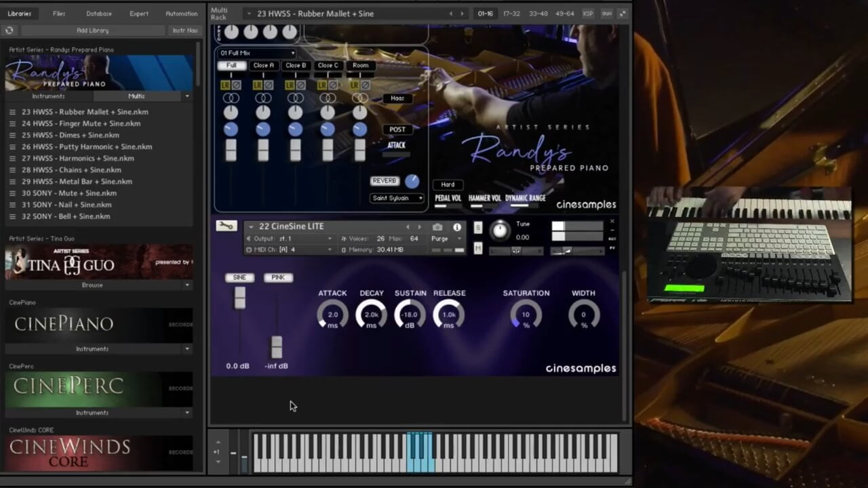
Task: Mute the CineSine LITE instrument
Action: 478,249
